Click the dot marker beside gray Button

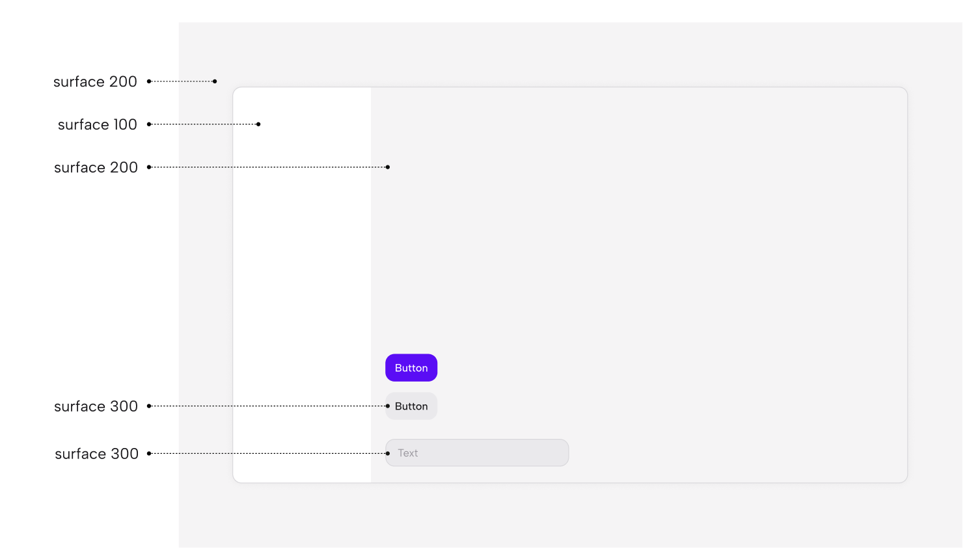click(388, 406)
